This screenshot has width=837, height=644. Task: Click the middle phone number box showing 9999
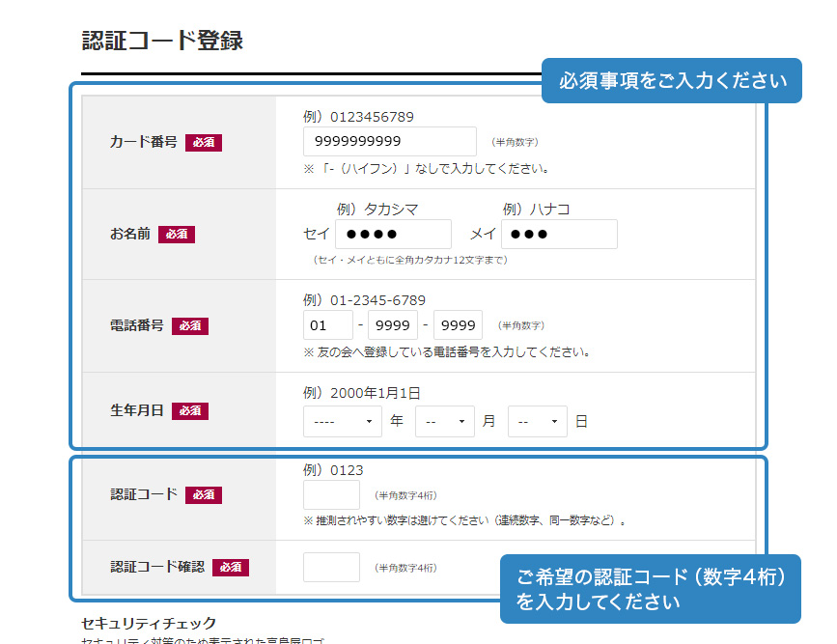tap(392, 324)
